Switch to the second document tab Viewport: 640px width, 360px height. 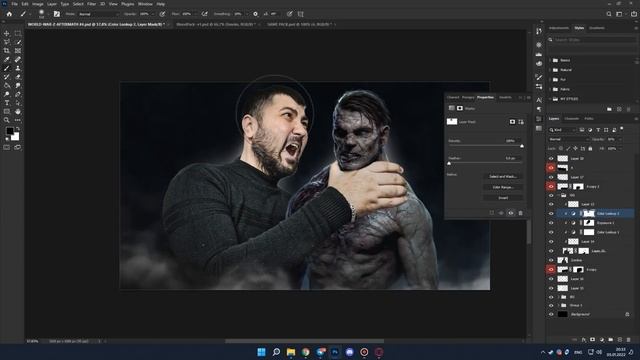pyautogui.click(x=216, y=24)
